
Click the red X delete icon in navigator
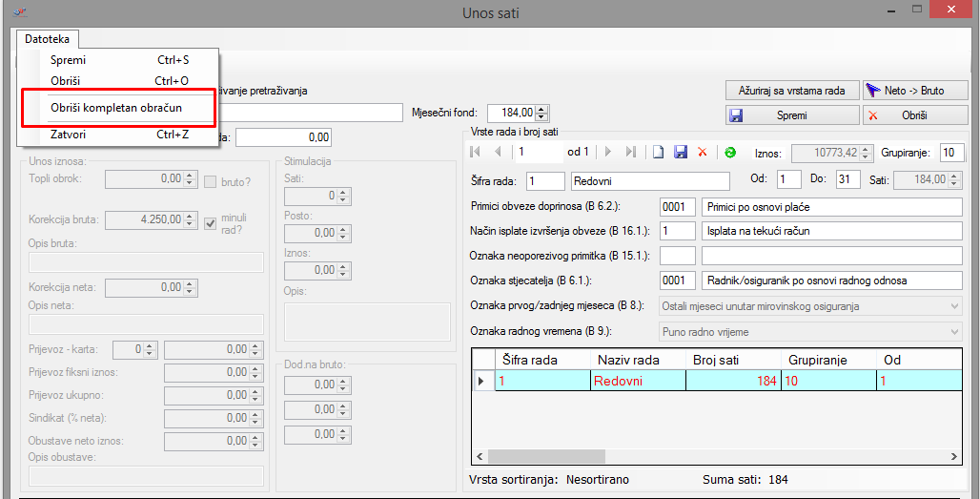click(703, 153)
